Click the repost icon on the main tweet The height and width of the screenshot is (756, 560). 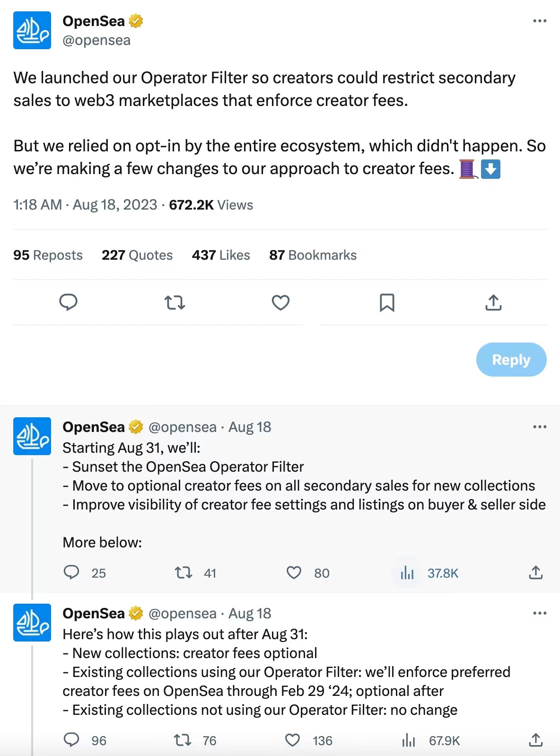click(174, 303)
